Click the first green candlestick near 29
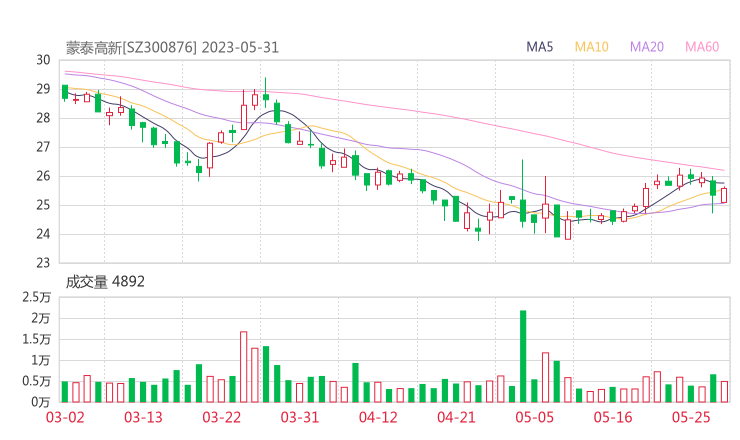The image size is (740, 440). [x=65, y=93]
